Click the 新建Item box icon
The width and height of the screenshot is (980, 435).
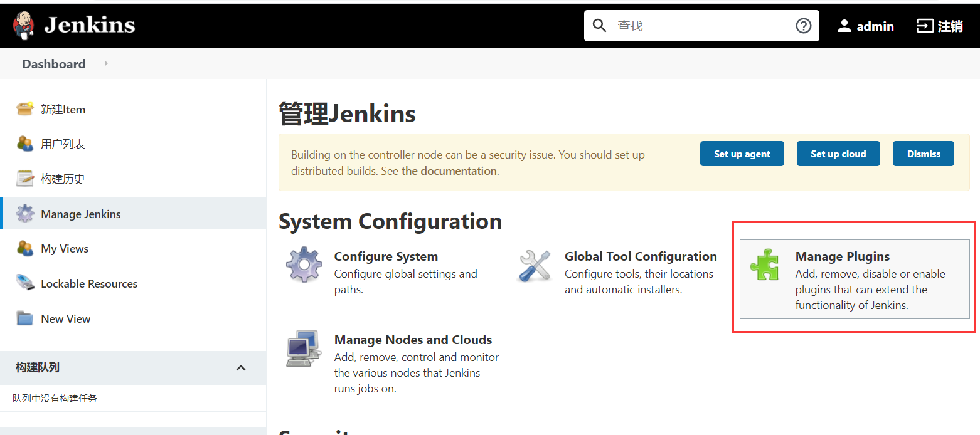25,109
